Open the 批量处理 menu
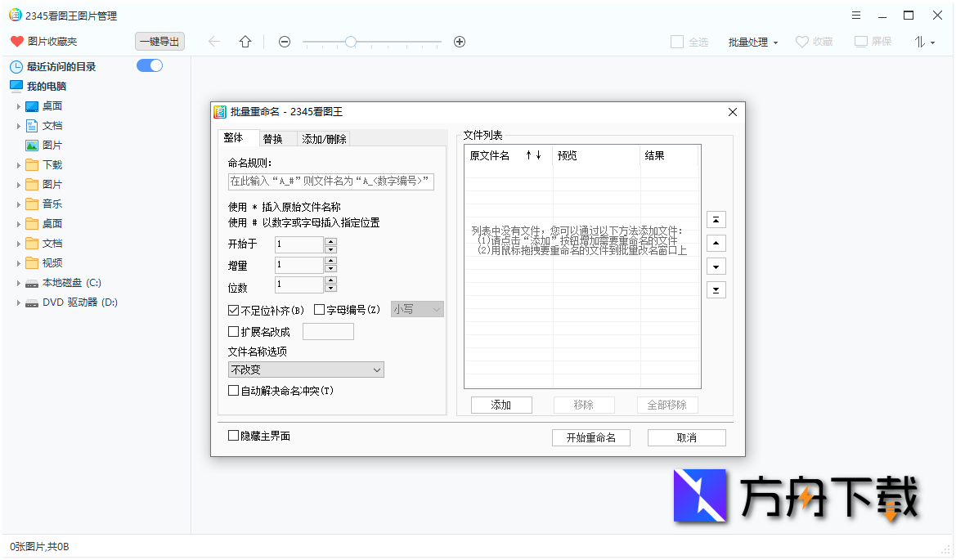 point(748,42)
